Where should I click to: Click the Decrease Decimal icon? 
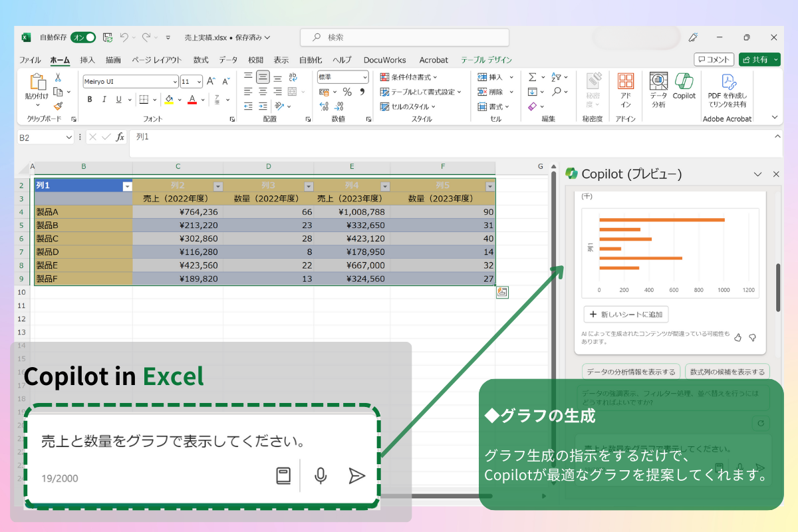(339, 106)
